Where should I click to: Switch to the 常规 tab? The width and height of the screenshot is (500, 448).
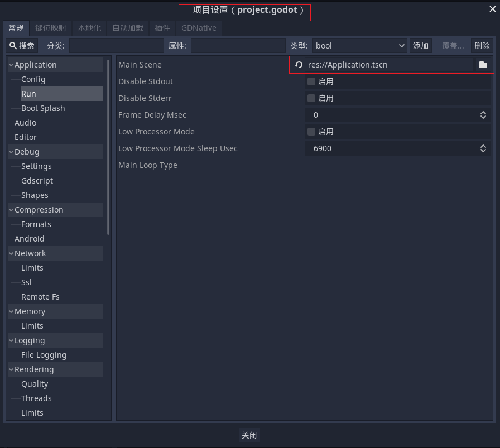click(16, 28)
